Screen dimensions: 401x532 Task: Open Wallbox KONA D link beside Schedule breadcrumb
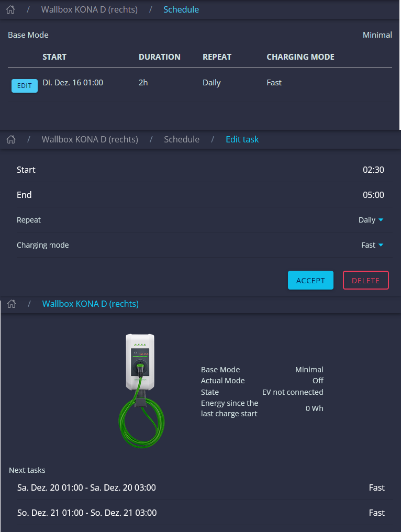(x=90, y=9)
